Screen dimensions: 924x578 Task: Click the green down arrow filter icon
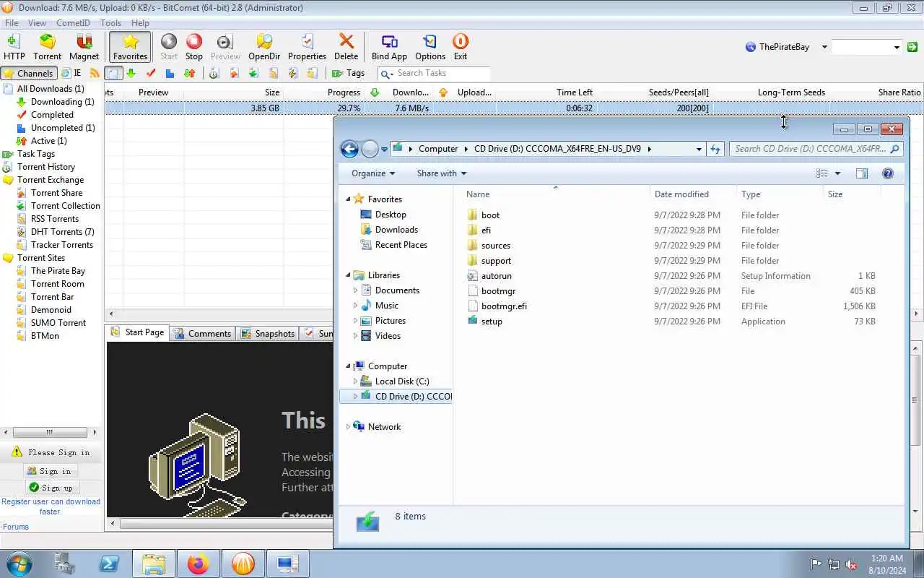[131, 73]
